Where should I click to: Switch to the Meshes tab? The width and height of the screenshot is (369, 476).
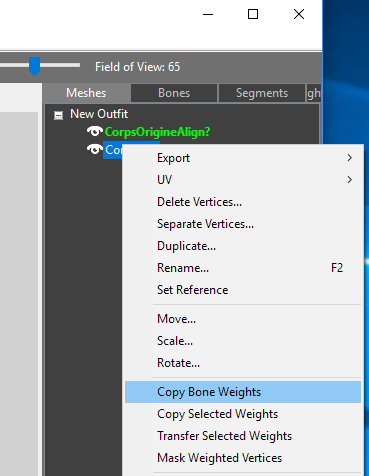click(x=86, y=93)
